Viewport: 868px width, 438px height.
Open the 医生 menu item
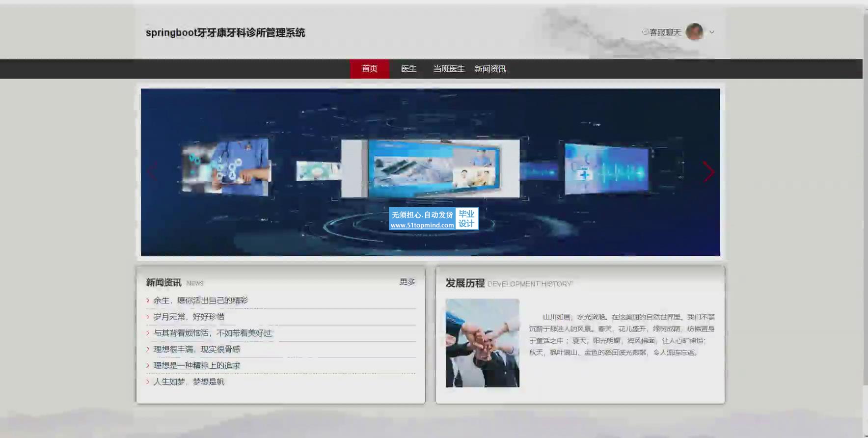[x=408, y=69]
